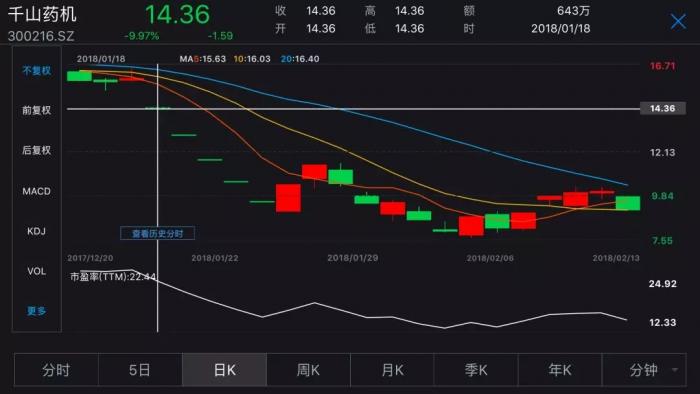Show the KDJ indicator
This screenshot has width=700, height=394.
(37, 231)
